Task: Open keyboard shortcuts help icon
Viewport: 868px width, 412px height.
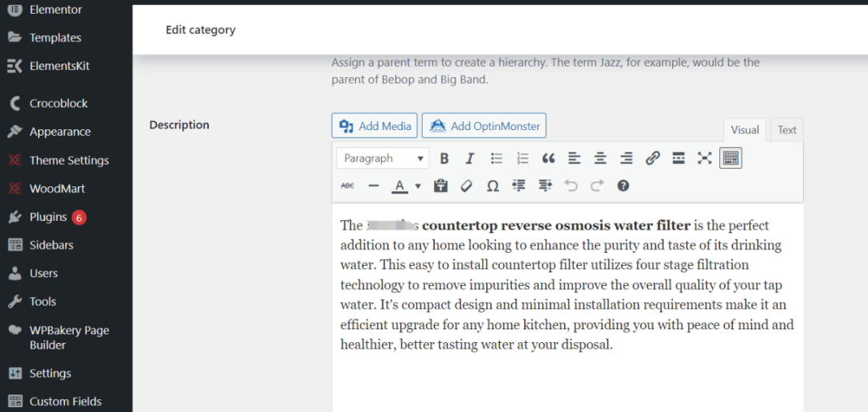Action: pyautogui.click(x=623, y=186)
